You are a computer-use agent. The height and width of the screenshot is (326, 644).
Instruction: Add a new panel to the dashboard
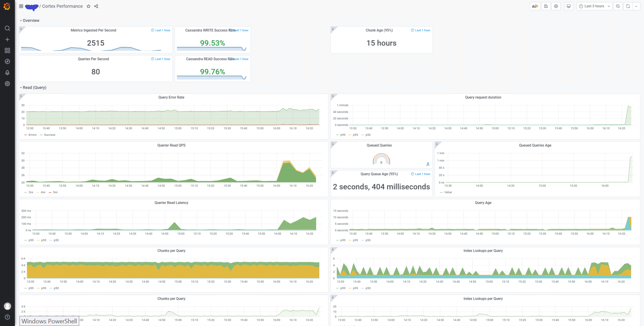[535, 6]
